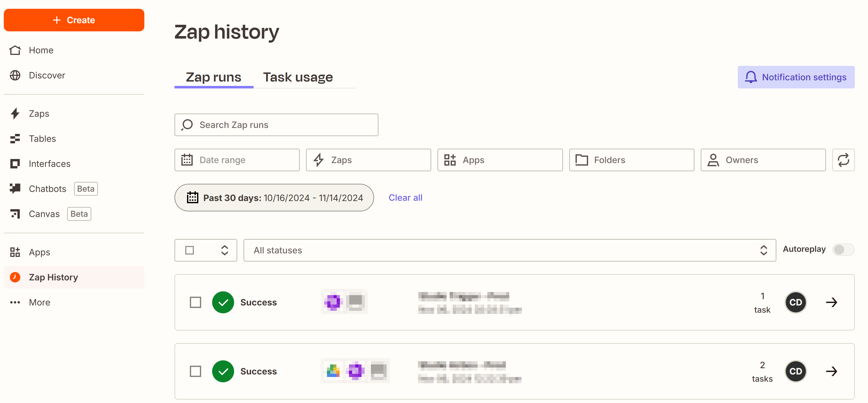Open the 2 tasks run arrow
Screen dimensions: 868x403
832,371
